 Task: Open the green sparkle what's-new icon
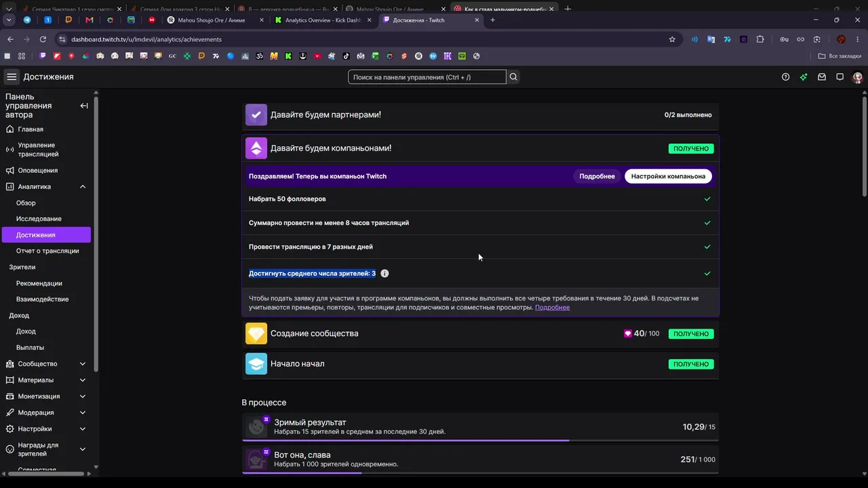[804, 77]
